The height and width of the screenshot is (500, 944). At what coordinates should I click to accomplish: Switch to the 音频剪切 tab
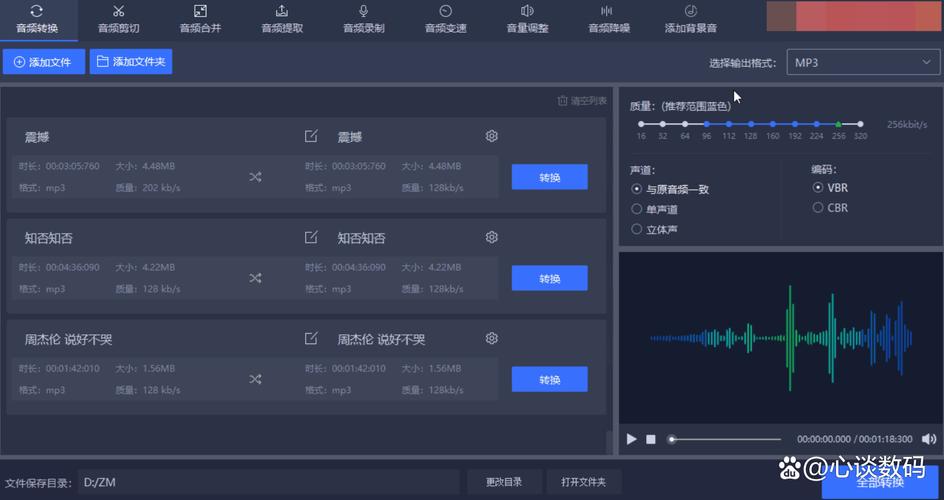pyautogui.click(x=119, y=20)
